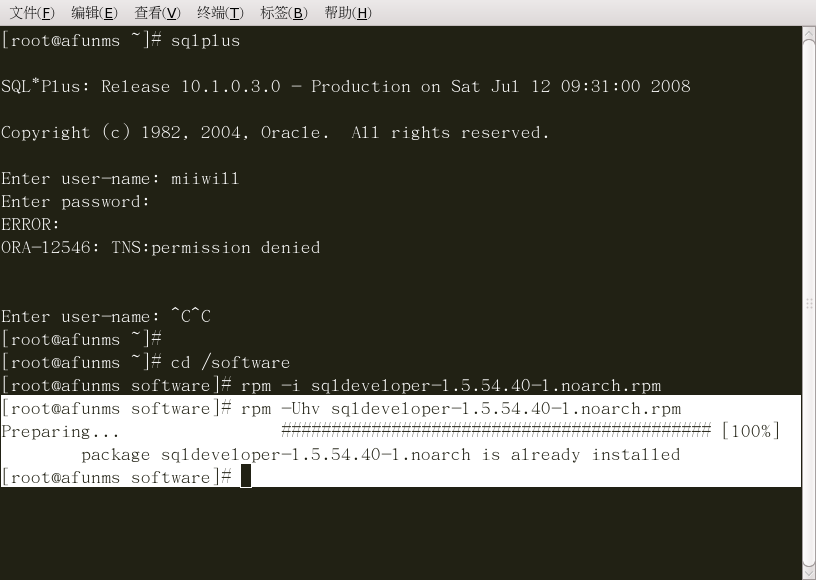Screen dimensions: 816x580
Task: Click the miiwill user-name entry
Action: pos(205,179)
